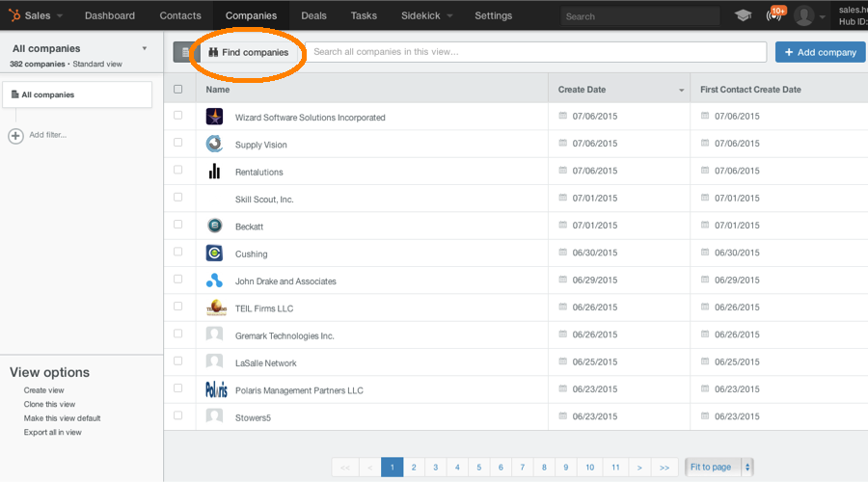Select the All companies filter item

tap(77, 94)
